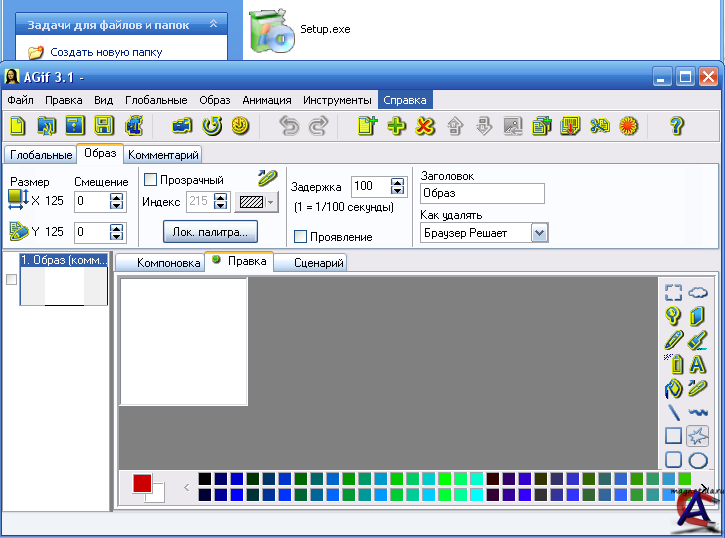The height and width of the screenshot is (538, 725).
Task: Choose the ellipse shape tool
Action: point(698,460)
